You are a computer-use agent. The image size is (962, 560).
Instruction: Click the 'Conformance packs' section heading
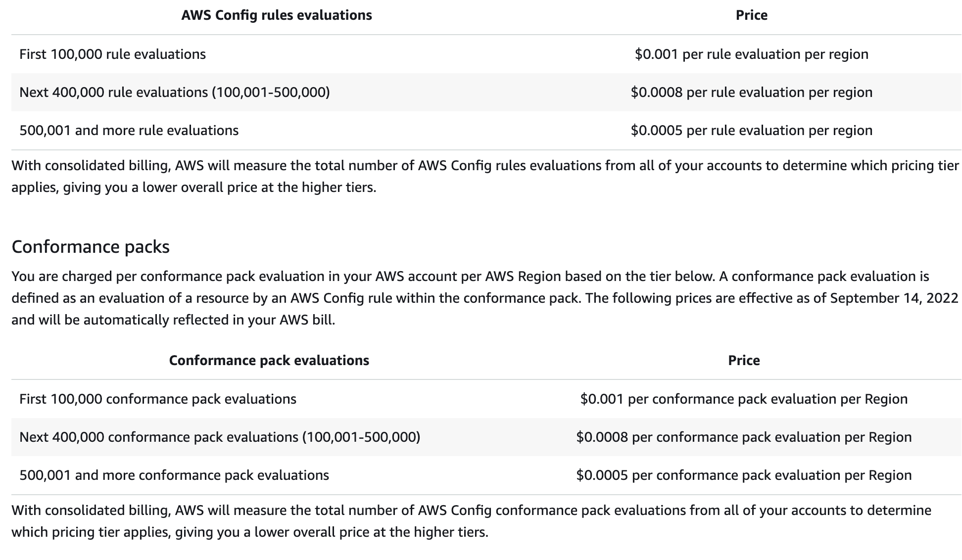91,247
